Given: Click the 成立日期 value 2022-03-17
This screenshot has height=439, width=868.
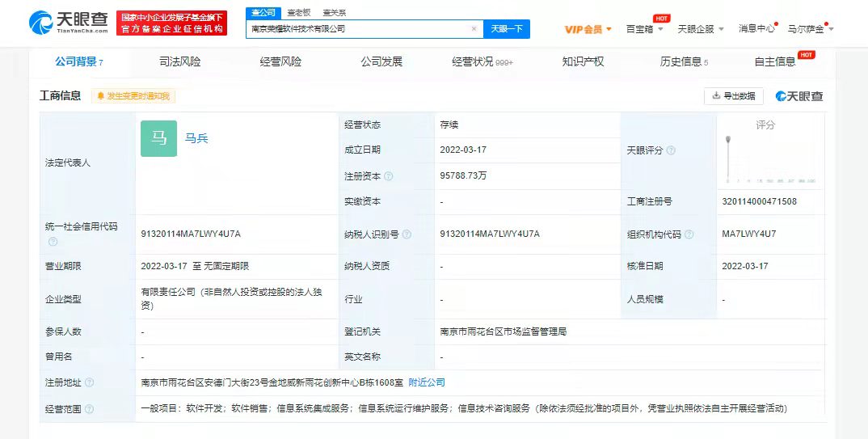Looking at the screenshot, I should [x=463, y=150].
